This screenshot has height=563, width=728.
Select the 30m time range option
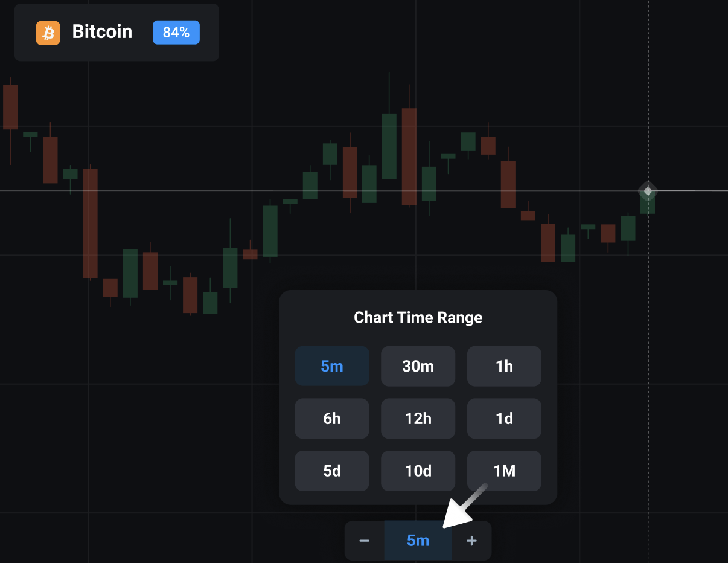418,366
